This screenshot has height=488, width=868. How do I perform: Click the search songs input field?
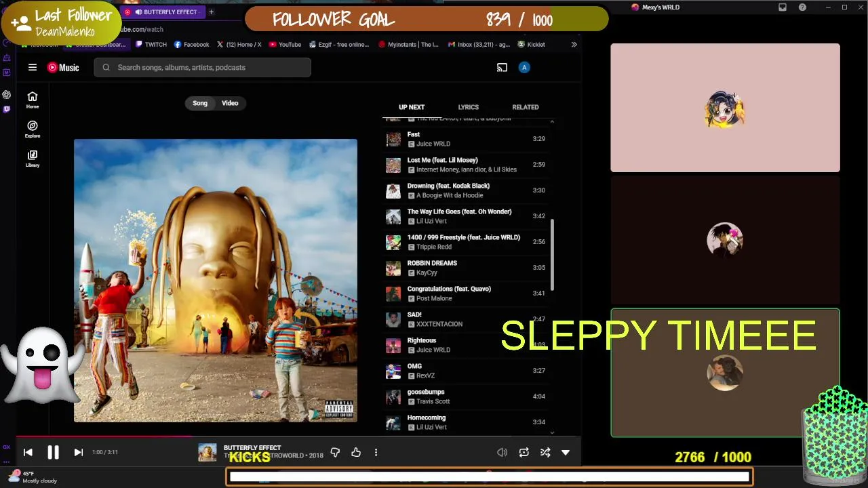click(203, 67)
